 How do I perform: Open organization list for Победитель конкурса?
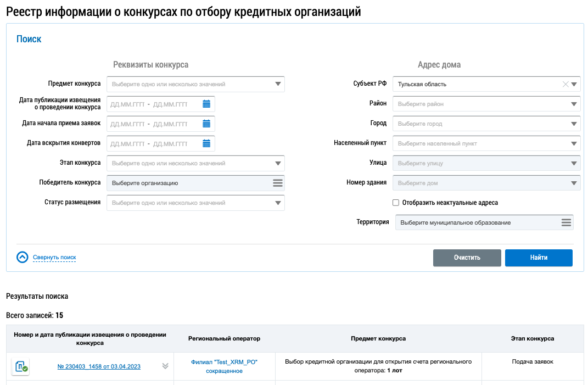pos(277,183)
